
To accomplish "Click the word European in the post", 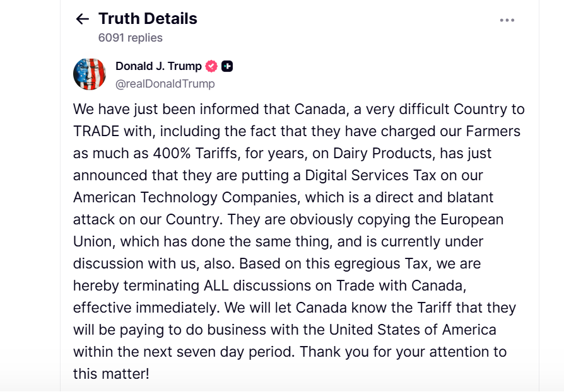I will click(x=472, y=220).
